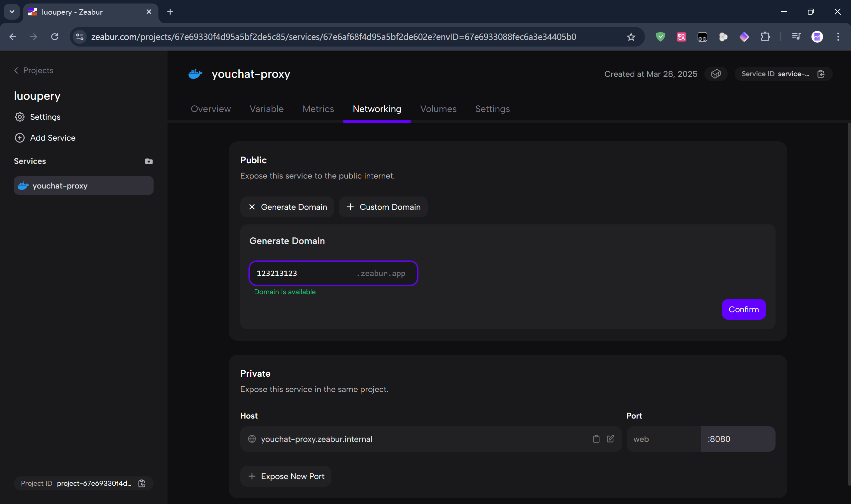Copy the Service ID
This screenshot has width=851, height=504.
pyautogui.click(x=821, y=74)
